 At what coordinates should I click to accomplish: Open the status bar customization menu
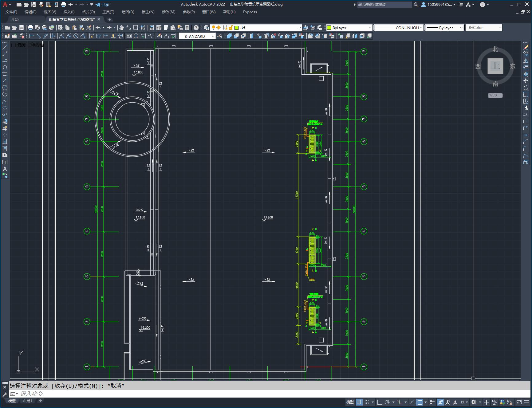(527, 402)
